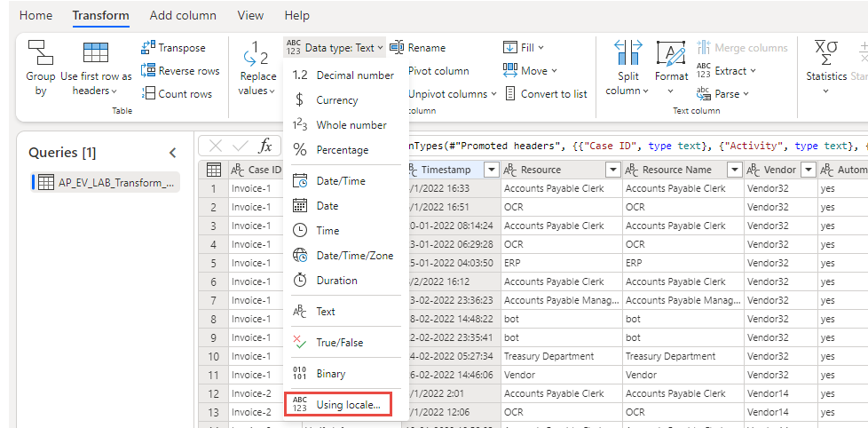Select Transpose in the Table group
868x428 pixels.
(173, 48)
